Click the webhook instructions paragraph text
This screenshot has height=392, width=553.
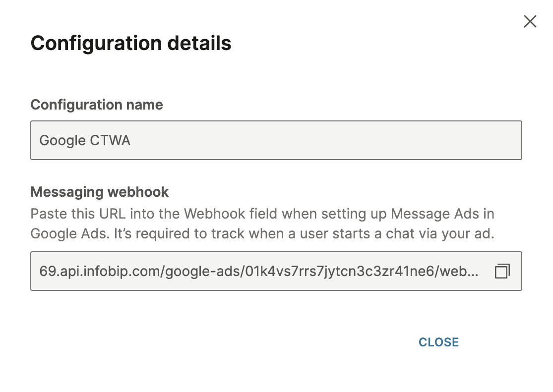263,224
